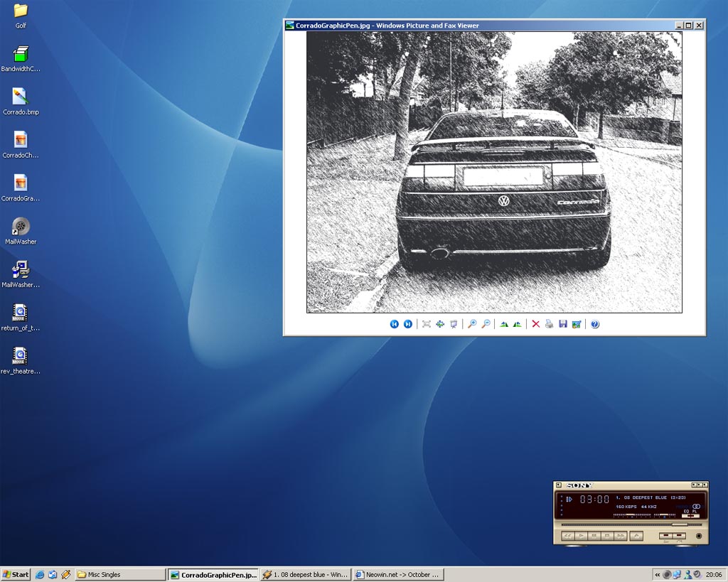This screenshot has width=728, height=582.
Task: Go to previous image in viewer
Action: click(x=395, y=324)
